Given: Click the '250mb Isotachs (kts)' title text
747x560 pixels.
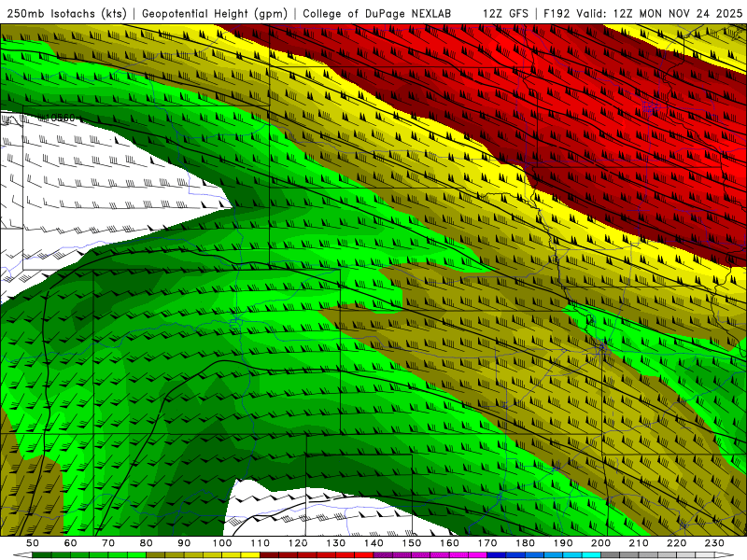Looking at the screenshot, I should tap(66, 14).
